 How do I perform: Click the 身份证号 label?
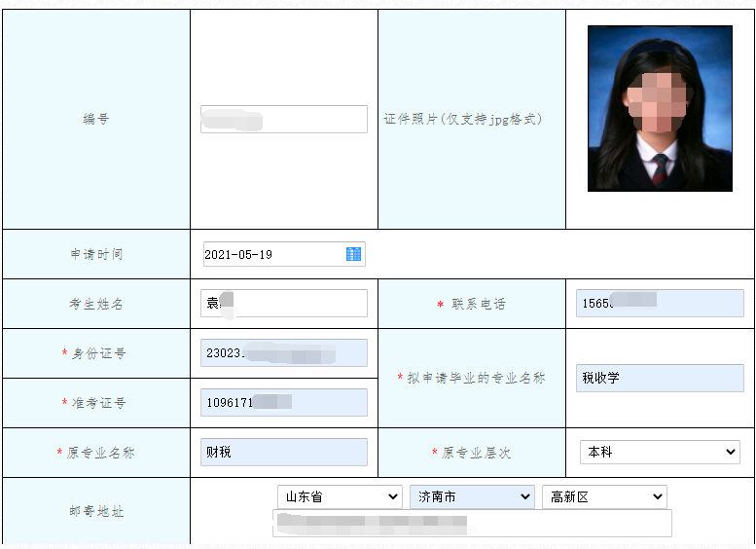[99, 353]
